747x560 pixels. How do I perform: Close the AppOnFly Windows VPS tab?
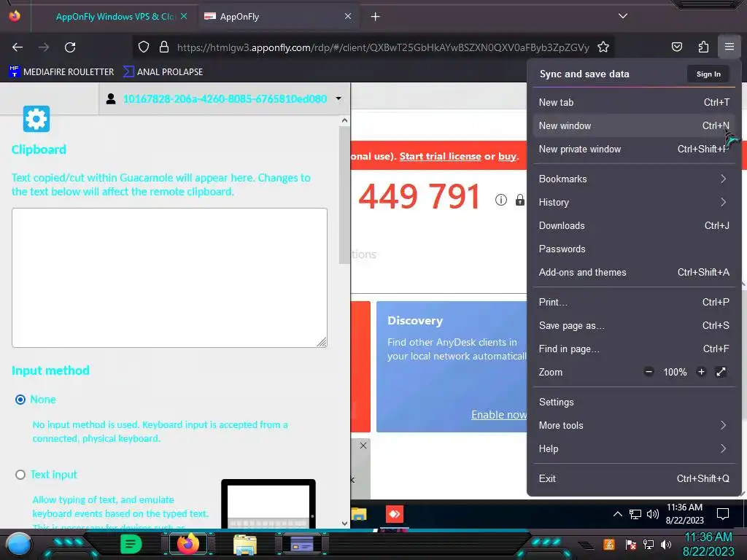click(183, 16)
